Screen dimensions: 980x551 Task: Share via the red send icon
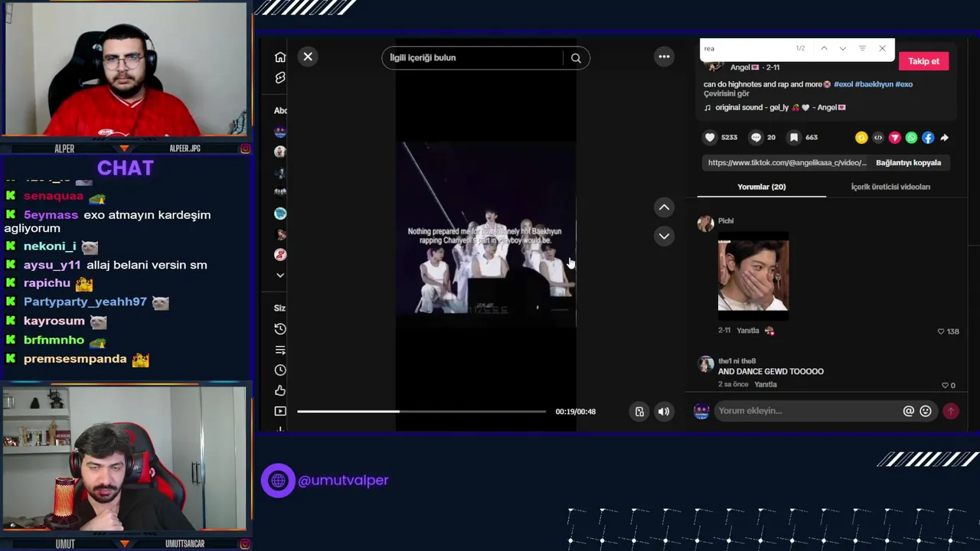pyautogui.click(x=894, y=138)
